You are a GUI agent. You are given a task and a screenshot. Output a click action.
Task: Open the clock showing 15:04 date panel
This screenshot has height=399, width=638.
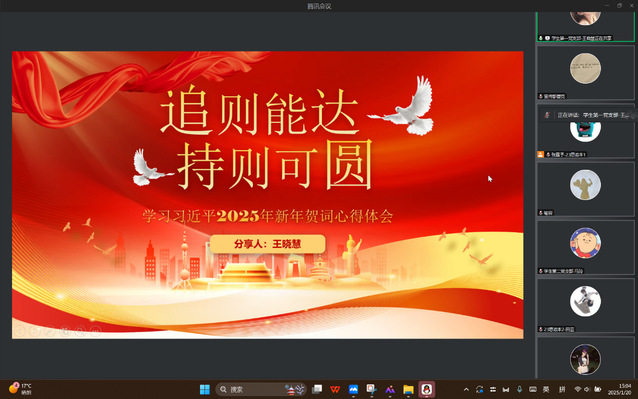coord(620,389)
